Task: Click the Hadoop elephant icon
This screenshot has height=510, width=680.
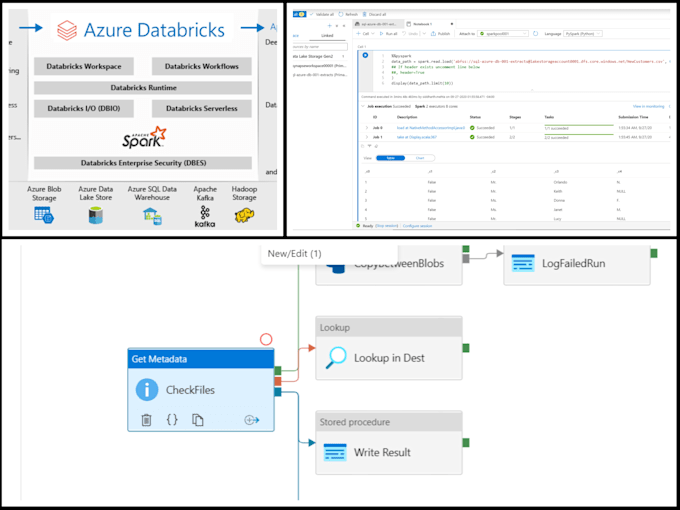Action: (244, 215)
